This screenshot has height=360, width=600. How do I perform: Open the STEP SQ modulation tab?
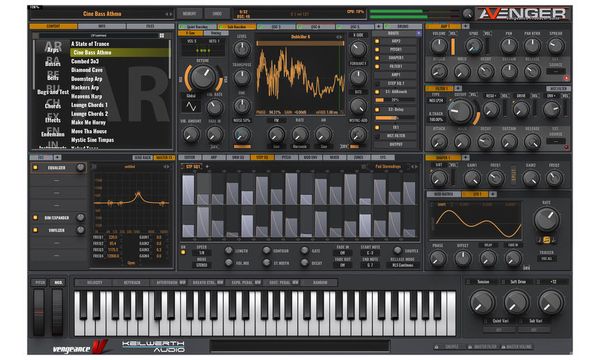pos(262,158)
